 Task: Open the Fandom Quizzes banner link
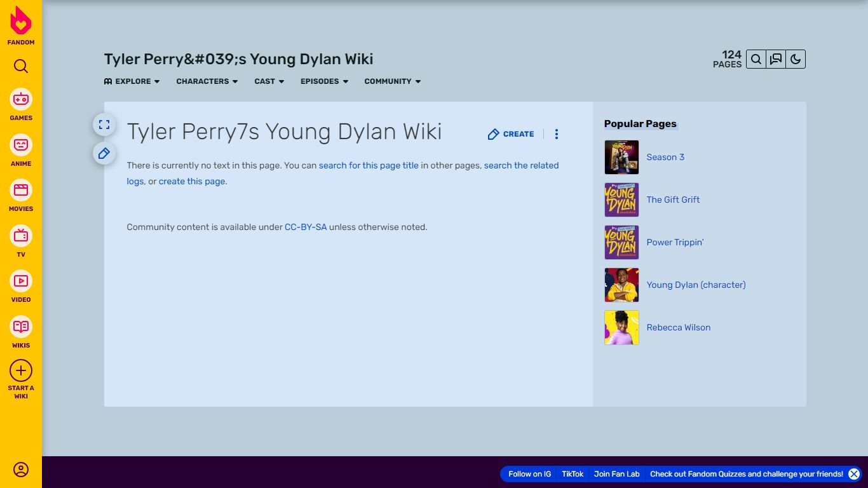click(746, 474)
